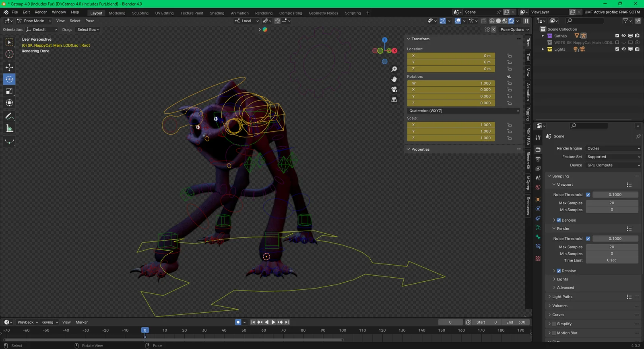The height and width of the screenshot is (349, 644).
Task: Select the Breakdowner pose tool
Action: click(x=9, y=142)
